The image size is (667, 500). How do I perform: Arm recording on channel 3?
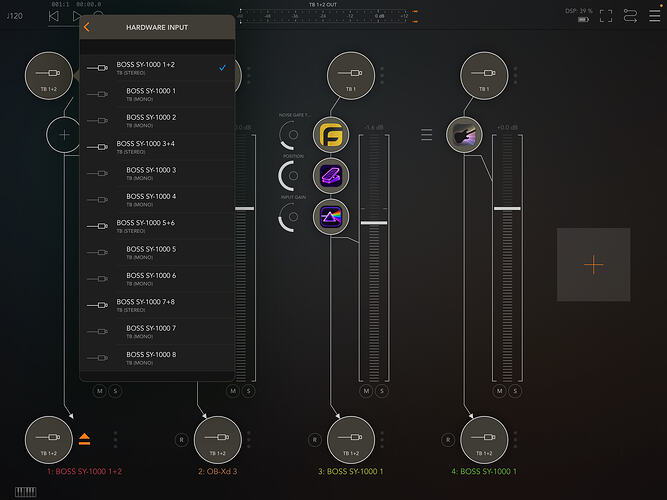coord(314,440)
